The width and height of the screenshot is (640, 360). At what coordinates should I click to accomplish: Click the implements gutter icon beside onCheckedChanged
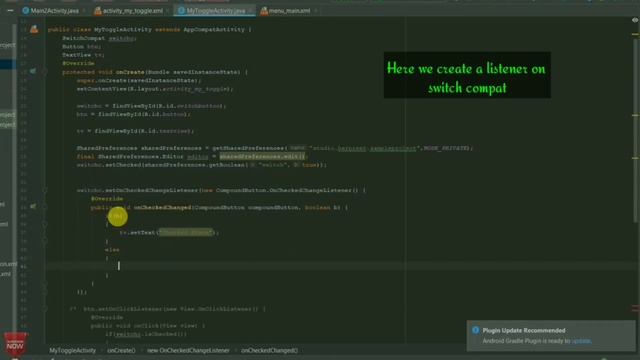point(33,207)
